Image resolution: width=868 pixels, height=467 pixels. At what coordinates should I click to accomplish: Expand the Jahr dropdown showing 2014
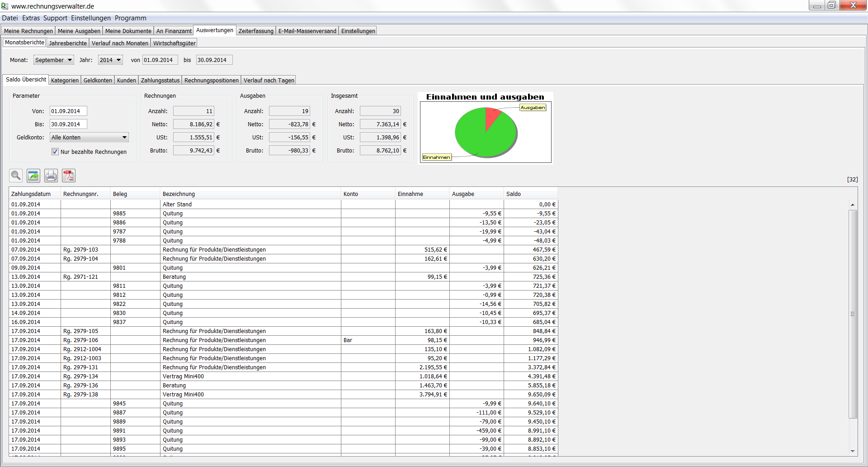pos(110,60)
